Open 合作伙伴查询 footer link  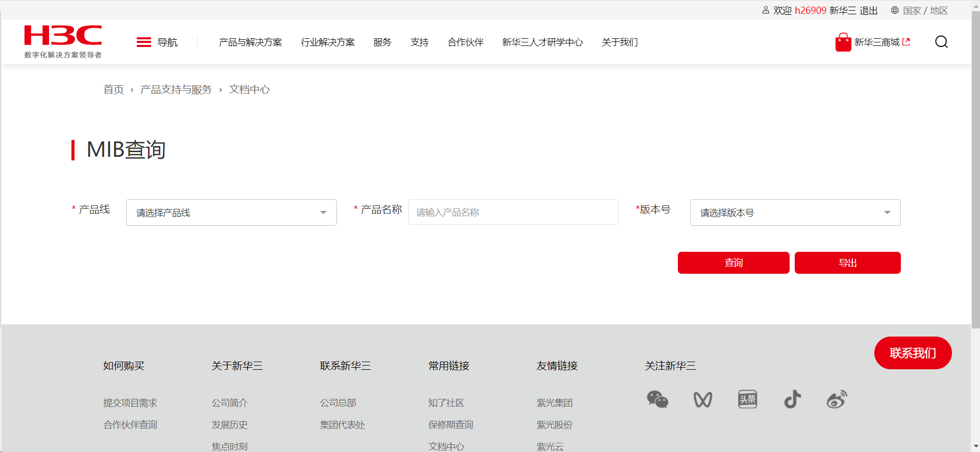130,425
